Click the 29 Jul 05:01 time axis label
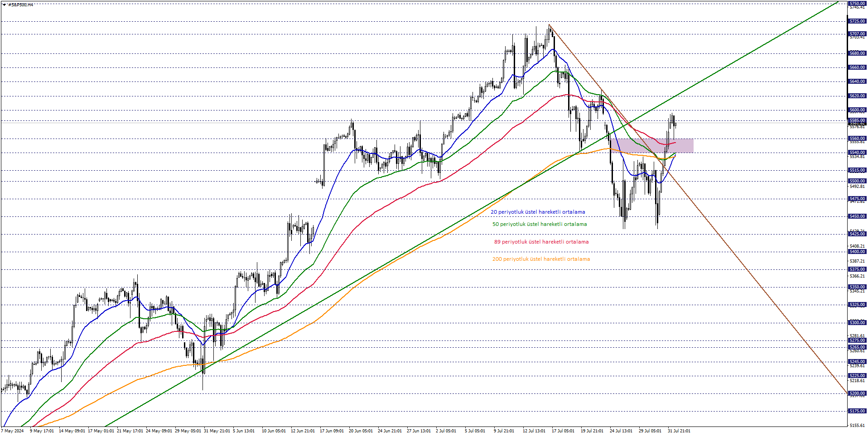 [650, 431]
